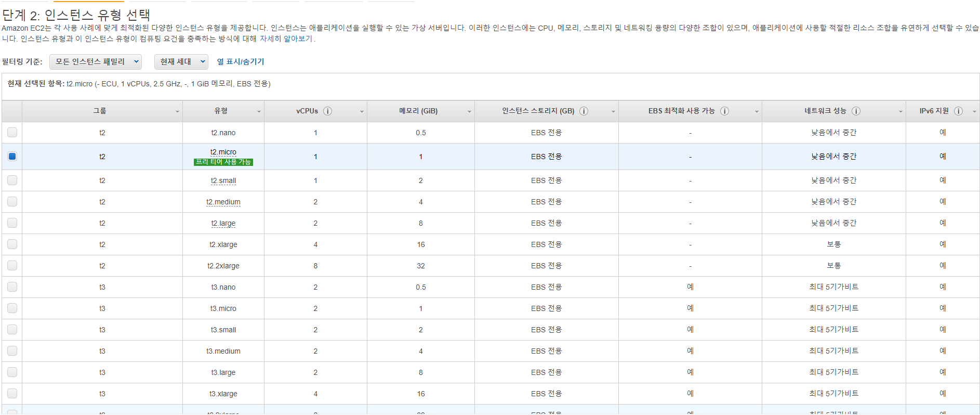Select the t2.xlarge instance checkbox
Viewport: 980px width, 415px height.
pos(12,244)
